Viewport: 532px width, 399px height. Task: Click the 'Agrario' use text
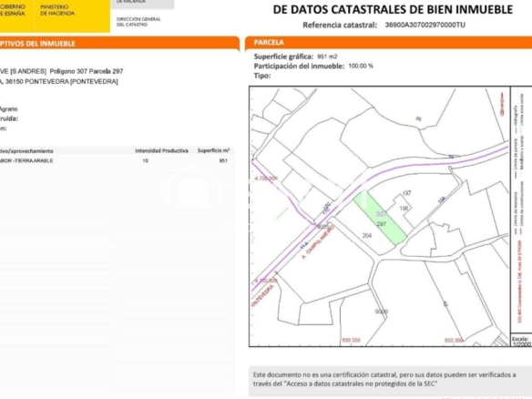pos(8,109)
